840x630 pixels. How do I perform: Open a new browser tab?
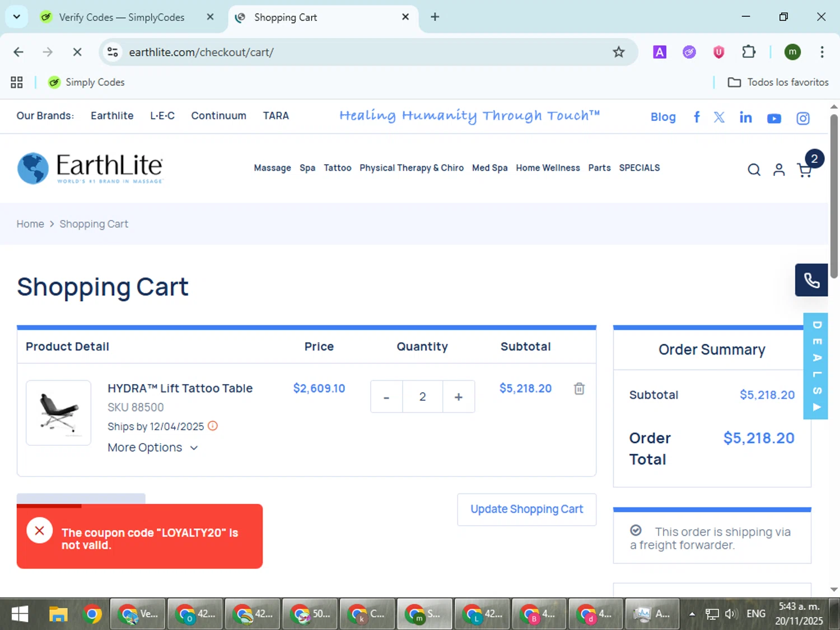[x=435, y=17]
